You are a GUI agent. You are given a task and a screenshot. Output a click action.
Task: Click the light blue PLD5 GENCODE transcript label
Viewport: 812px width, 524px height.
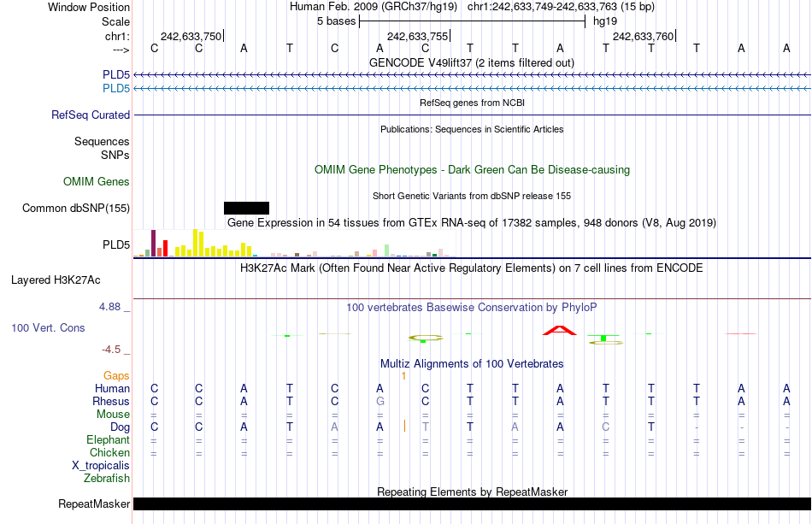[116, 89]
